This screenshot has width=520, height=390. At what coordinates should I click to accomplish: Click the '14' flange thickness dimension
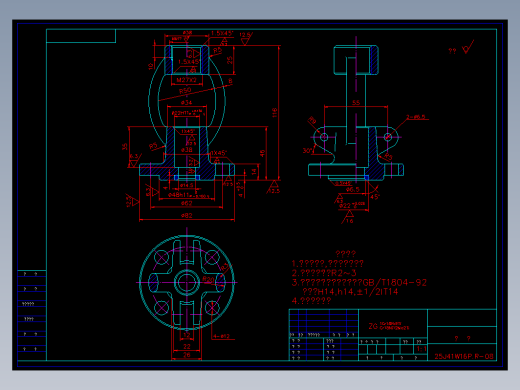[x=254, y=172]
